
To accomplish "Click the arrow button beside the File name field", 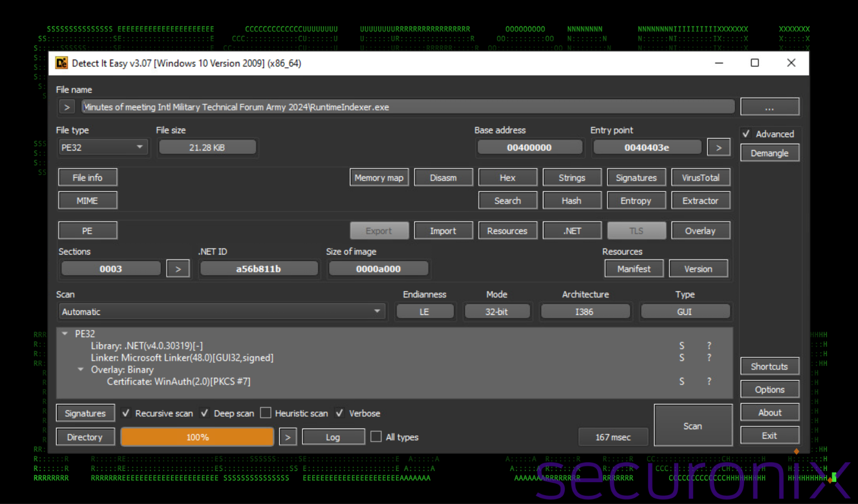I will tap(67, 107).
